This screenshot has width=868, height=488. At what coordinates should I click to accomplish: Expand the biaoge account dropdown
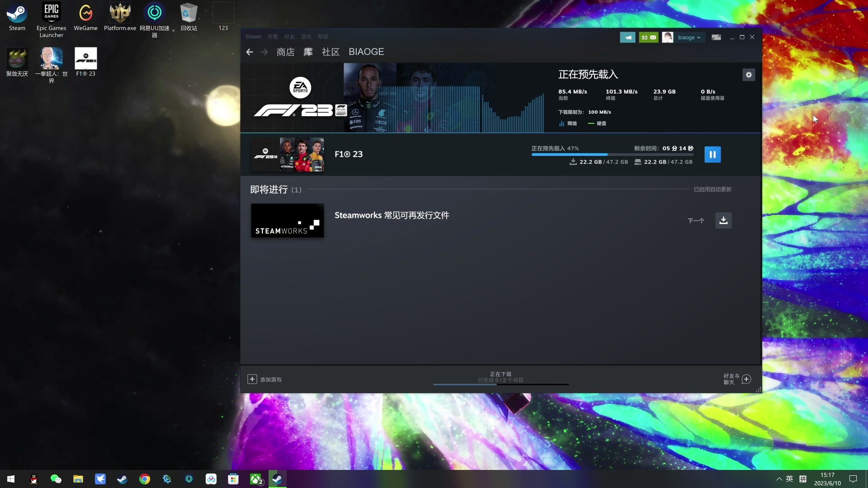[x=689, y=38]
